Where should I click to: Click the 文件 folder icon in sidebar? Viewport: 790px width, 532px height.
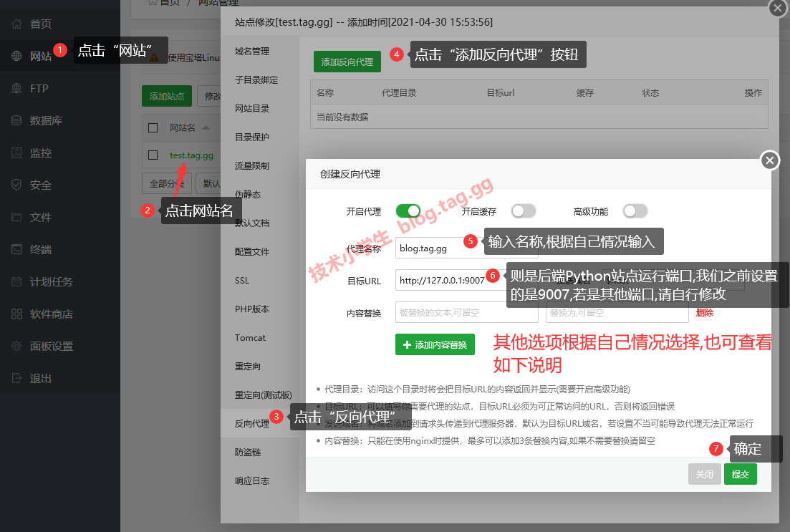16,217
